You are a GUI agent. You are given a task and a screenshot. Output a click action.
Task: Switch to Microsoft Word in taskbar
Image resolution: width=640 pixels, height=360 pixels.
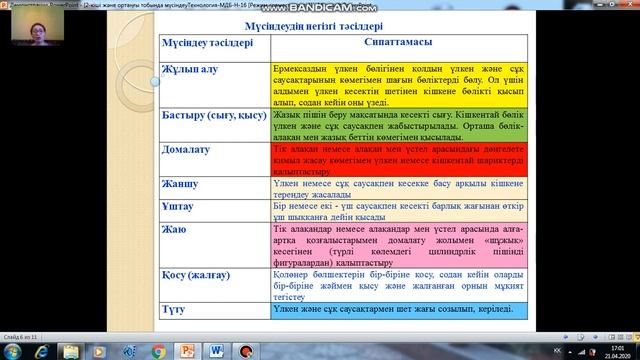click(x=216, y=351)
